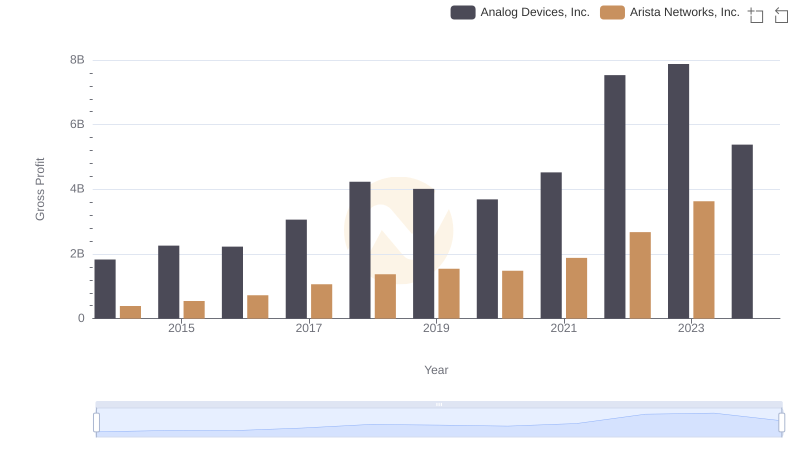Click Arista Networks bar for 2020
The image size is (800, 461).
pos(512,295)
